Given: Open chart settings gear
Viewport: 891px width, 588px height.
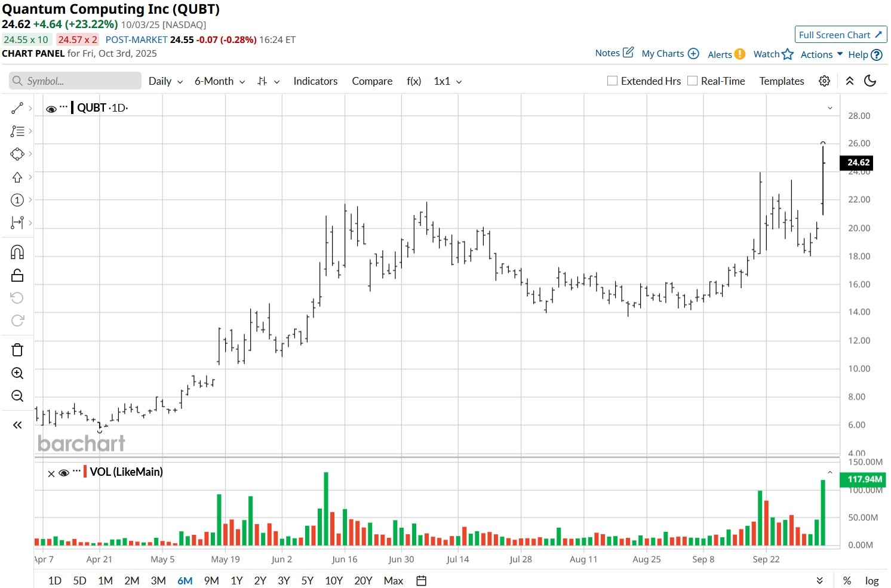Looking at the screenshot, I should pos(824,81).
